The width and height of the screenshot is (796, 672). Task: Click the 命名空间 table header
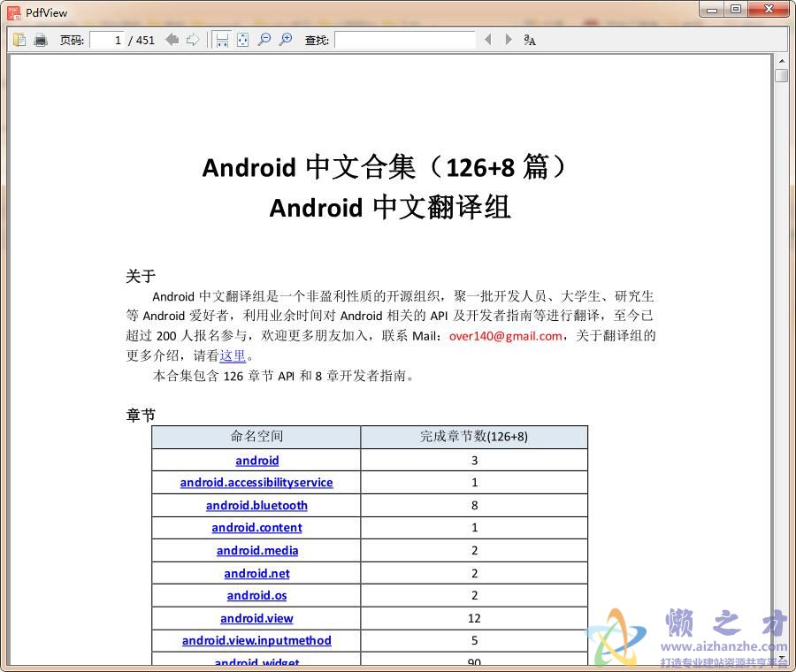[x=256, y=437]
